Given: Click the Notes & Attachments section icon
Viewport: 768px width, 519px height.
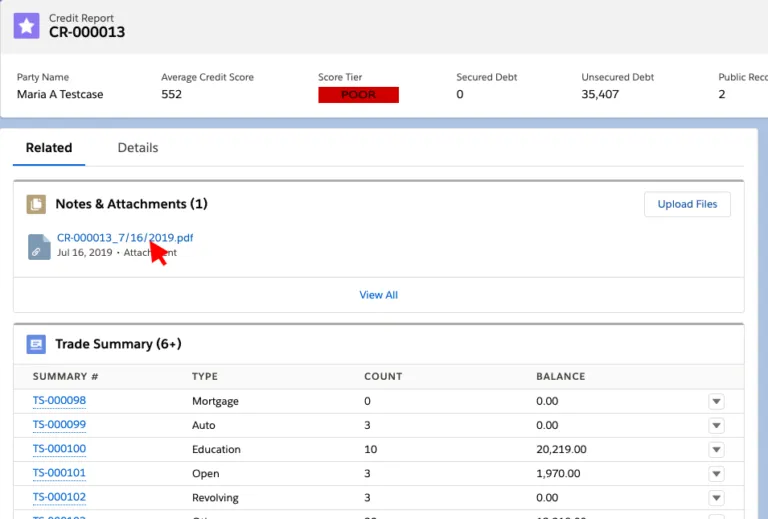Looking at the screenshot, I should tap(36, 204).
